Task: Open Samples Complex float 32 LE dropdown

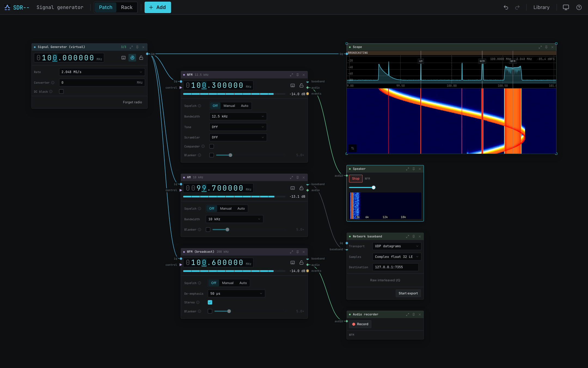Action: coord(397,257)
